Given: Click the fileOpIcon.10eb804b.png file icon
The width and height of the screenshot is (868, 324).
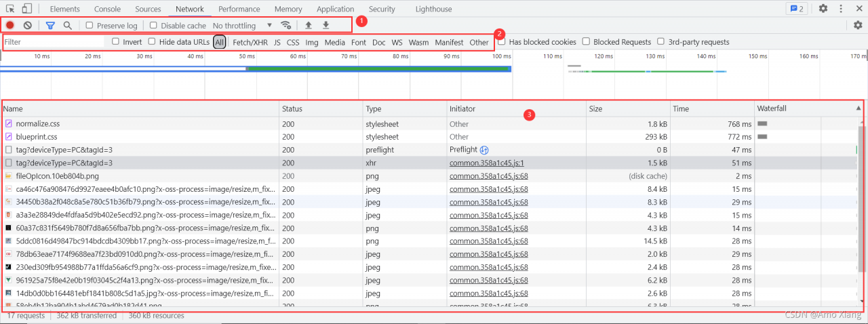Looking at the screenshot, I should coord(9,176).
